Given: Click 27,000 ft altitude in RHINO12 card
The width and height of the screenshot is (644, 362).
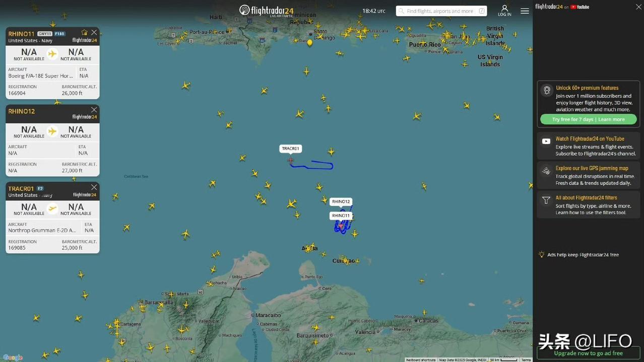Looking at the screenshot, I should click(72, 170).
